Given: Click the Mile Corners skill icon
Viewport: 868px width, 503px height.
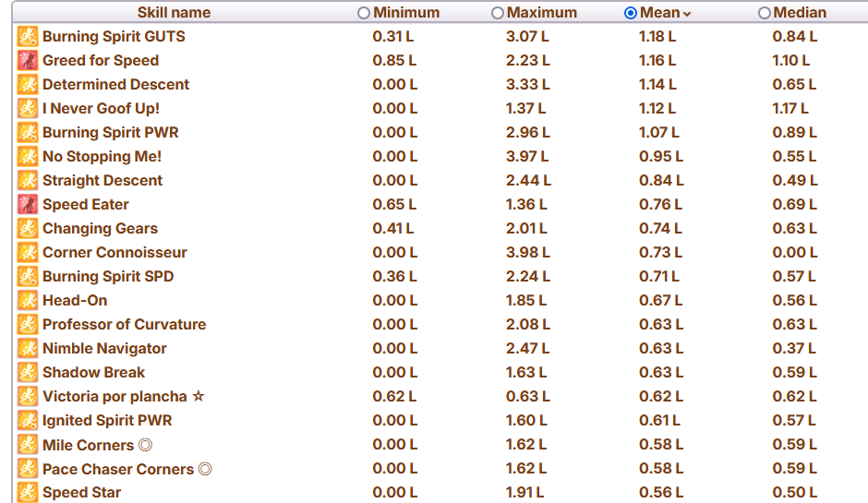Looking at the screenshot, I should pyautogui.click(x=28, y=444).
